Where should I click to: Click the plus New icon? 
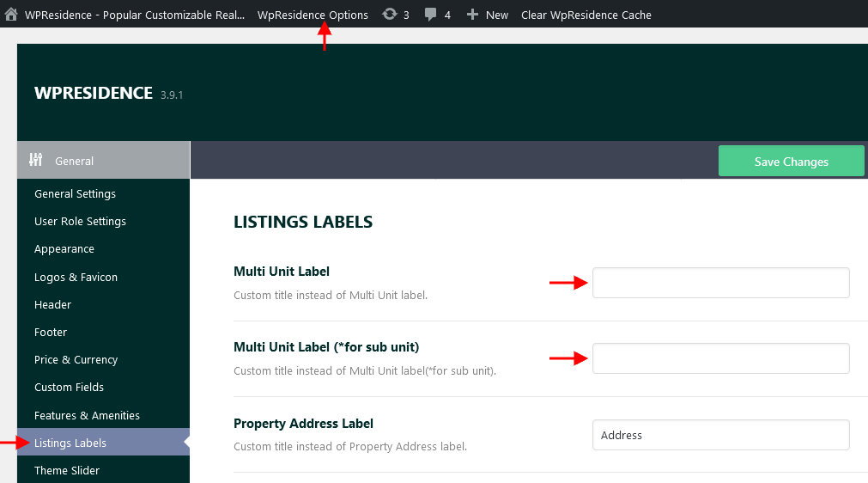(x=472, y=15)
